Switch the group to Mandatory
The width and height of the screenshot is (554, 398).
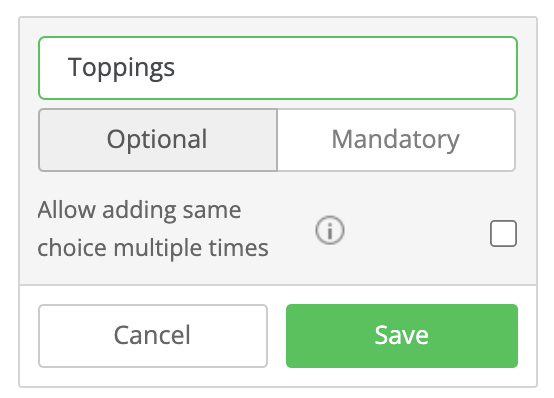point(396,140)
